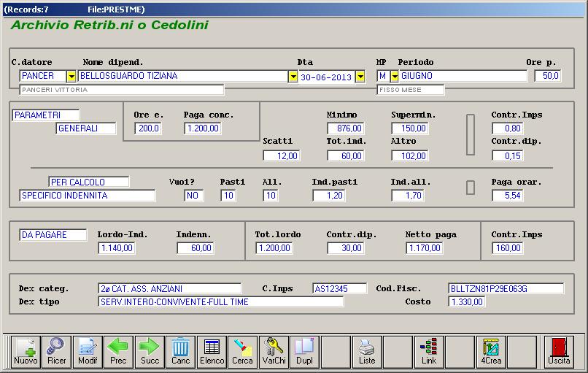Click the SPECIFICO INDENNITA label box
The height and width of the screenshot is (373, 588).
[87, 196]
